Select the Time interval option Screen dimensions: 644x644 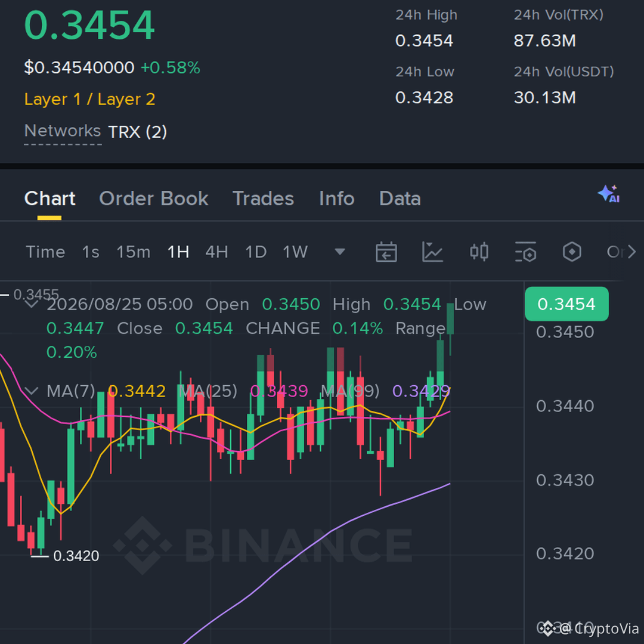45,252
